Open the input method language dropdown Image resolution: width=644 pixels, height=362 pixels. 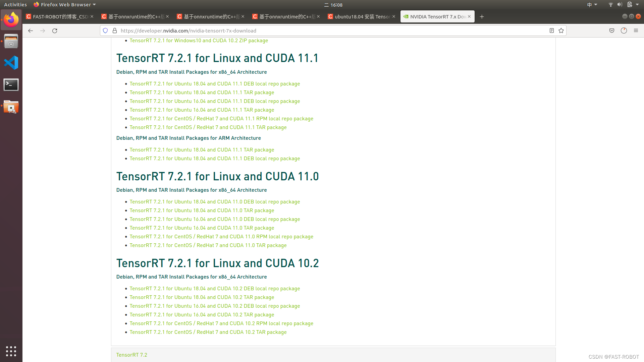[592, 5]
